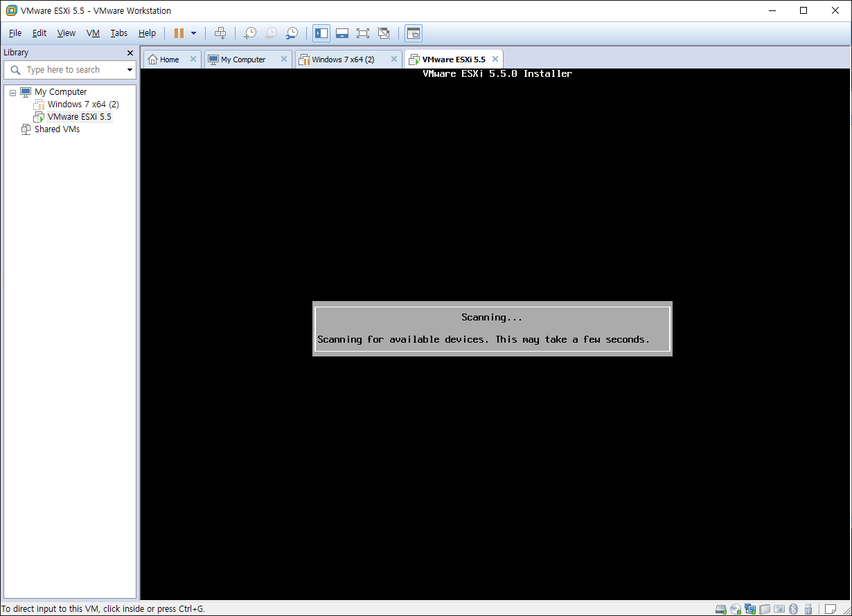This screenshot has height=616, width=852.
Task: Open the Help menu
Action: pyautogui.click(x=147, y=33)
